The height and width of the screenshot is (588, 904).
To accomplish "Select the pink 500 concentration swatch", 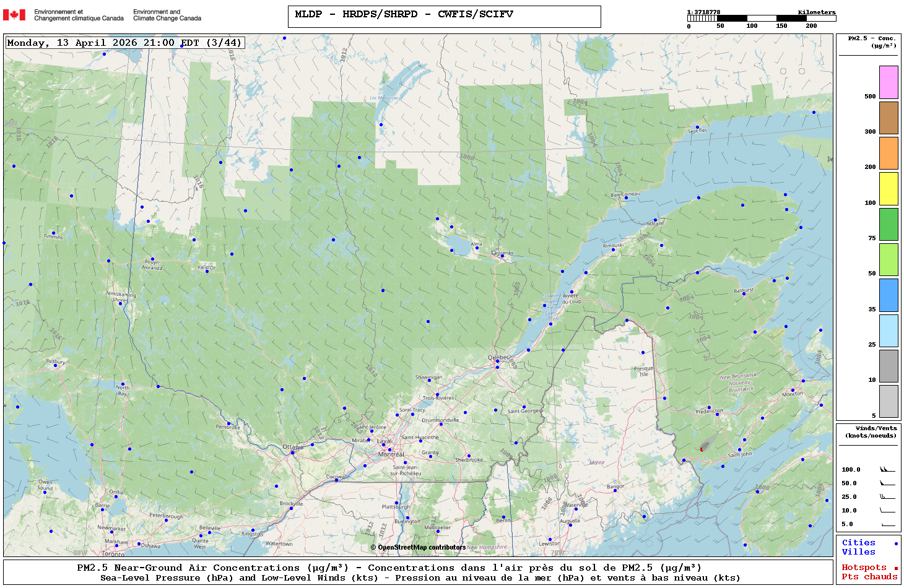I will pyautogui.click(x=889, y=82).
